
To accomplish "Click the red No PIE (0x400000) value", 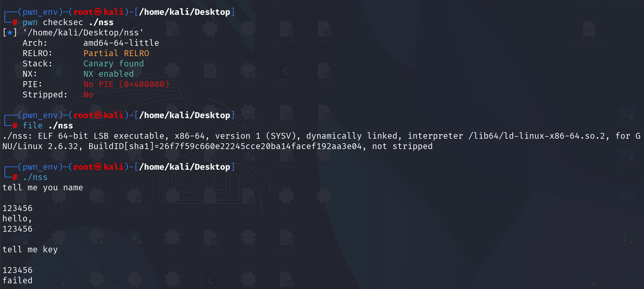I will [126, 84].
